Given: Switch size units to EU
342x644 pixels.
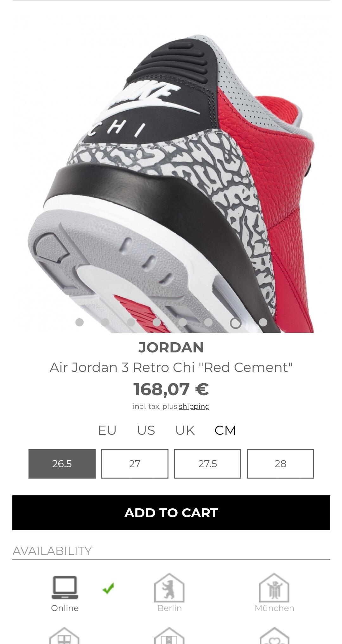Looking at the screenshot, I should pos(107,430).
